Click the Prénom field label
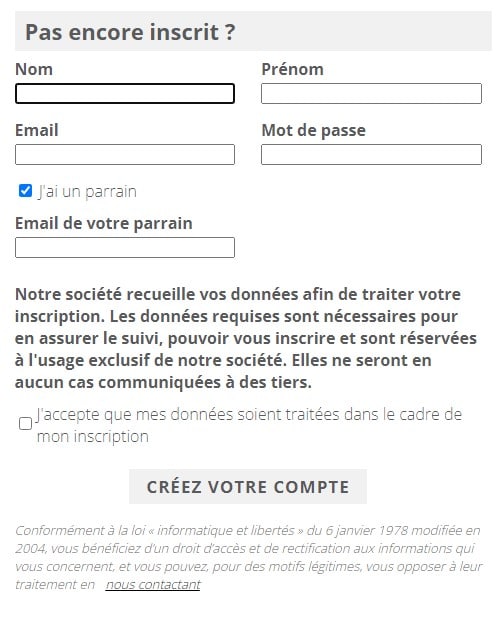The height and width of the screenshot is (622, 504). (x=292, y=69)
